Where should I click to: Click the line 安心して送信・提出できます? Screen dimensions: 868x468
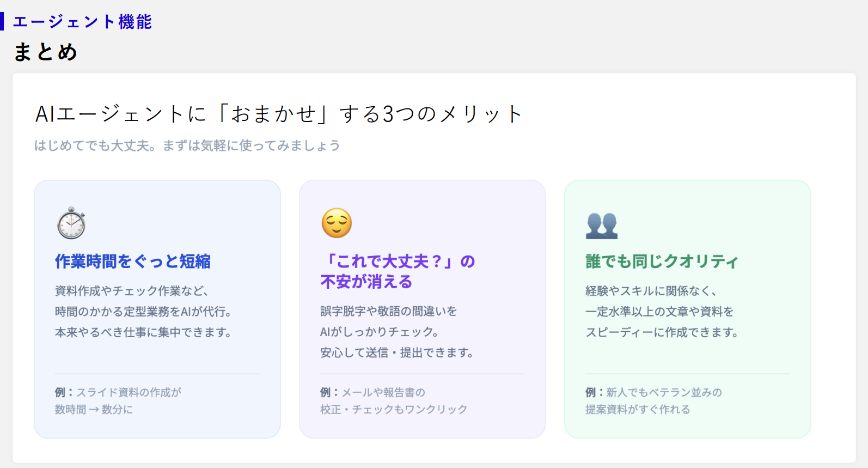(397, 352)
